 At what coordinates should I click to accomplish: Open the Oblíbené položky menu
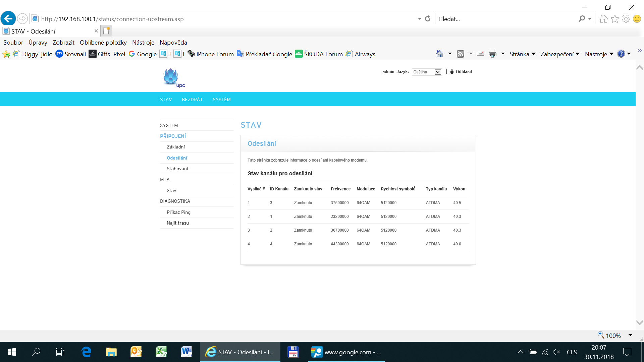(x=103, y=43)
